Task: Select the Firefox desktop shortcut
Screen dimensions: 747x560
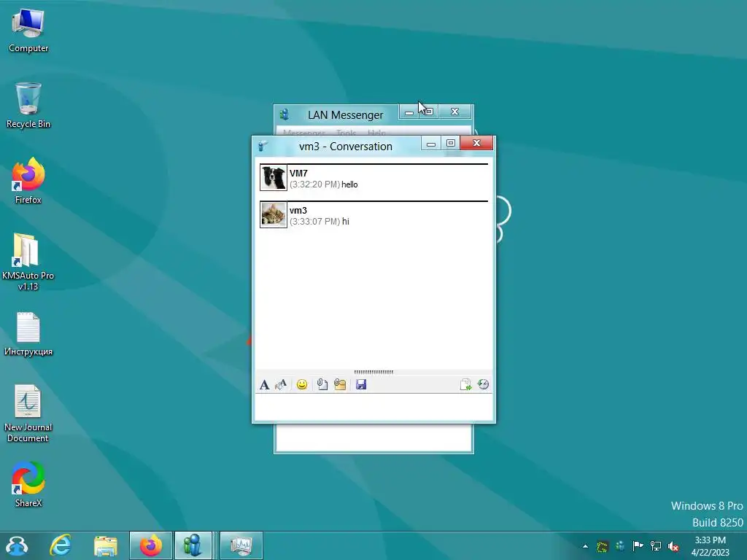Action: (28, 181)
